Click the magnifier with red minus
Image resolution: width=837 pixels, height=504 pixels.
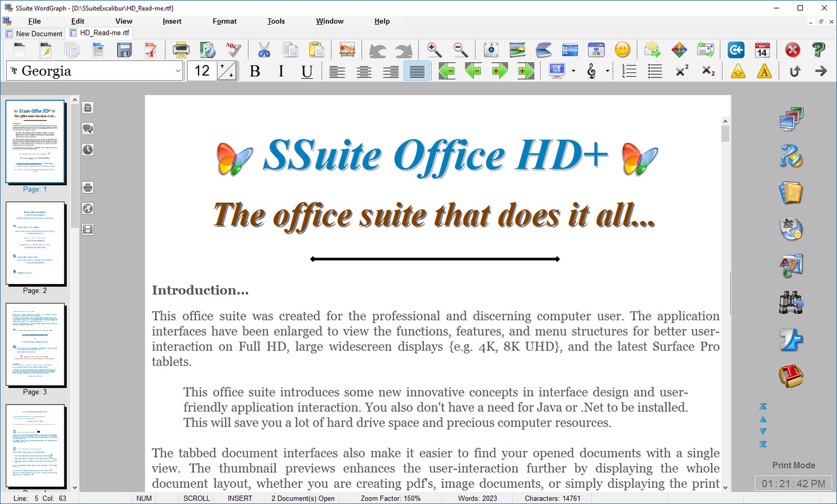(461, 50)
